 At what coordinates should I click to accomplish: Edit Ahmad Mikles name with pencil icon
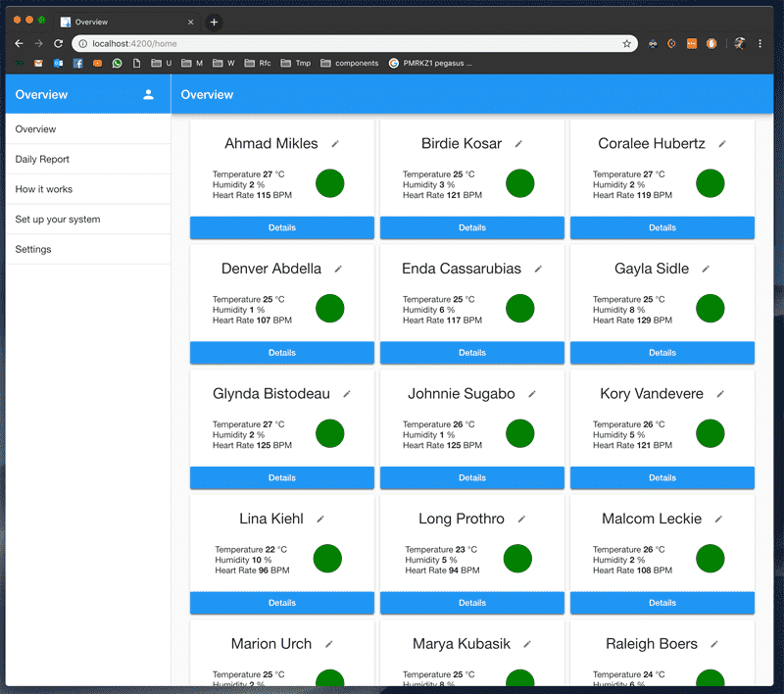tap(335, 144)
